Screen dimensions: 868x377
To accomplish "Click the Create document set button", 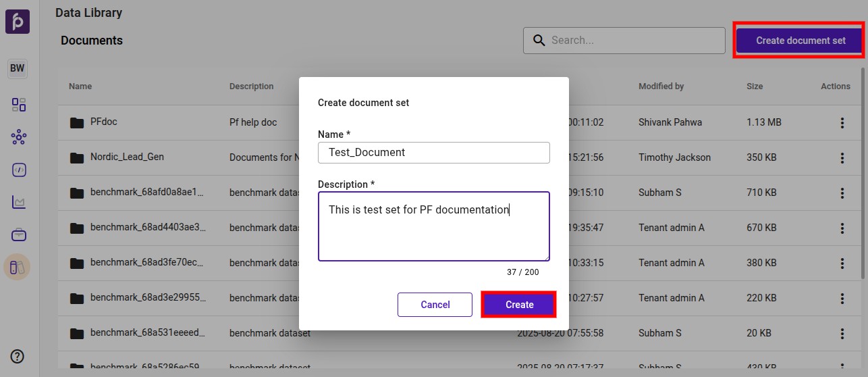I will (800, 41).
